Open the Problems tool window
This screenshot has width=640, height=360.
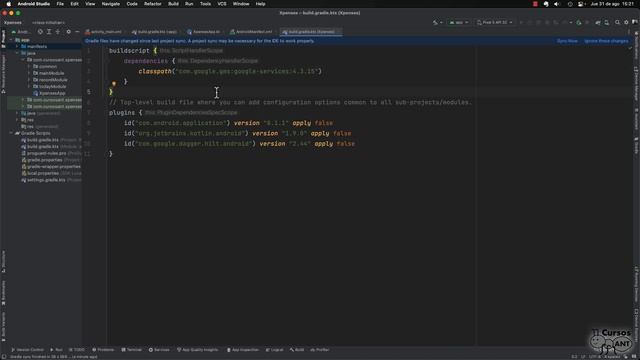[103, 350]
